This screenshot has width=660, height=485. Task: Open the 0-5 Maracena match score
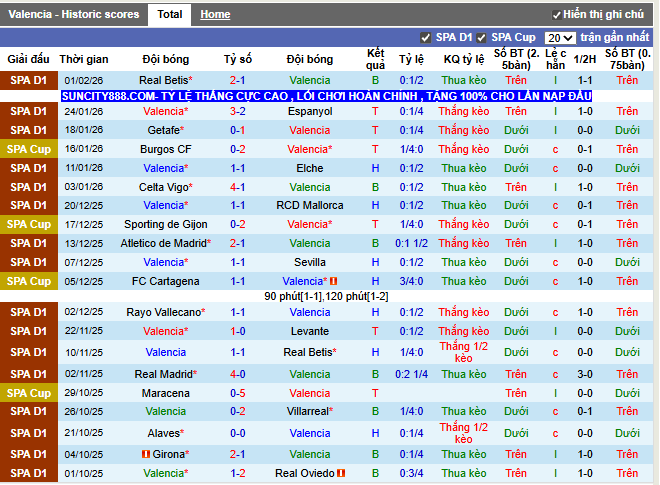(238, 393)
